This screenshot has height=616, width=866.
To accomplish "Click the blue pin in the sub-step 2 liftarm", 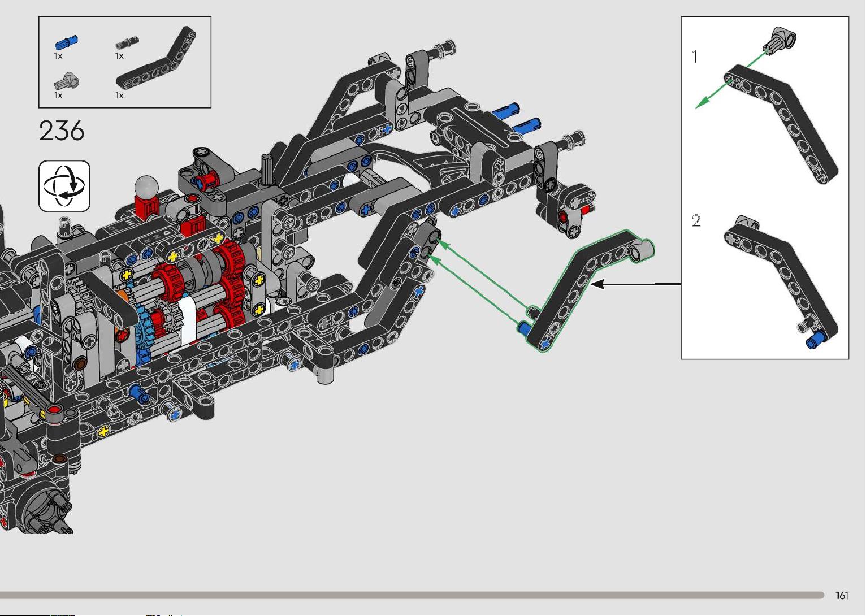I will [816, 340].
